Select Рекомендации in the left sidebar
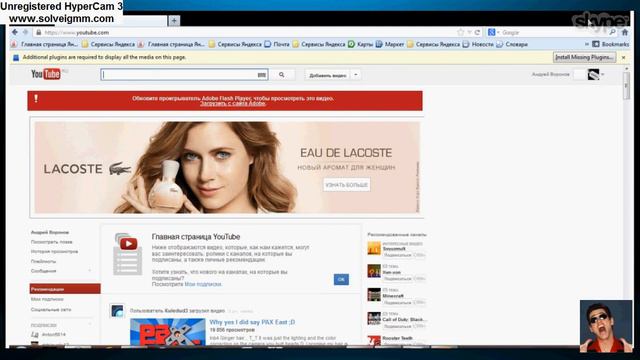 (65, 289)
